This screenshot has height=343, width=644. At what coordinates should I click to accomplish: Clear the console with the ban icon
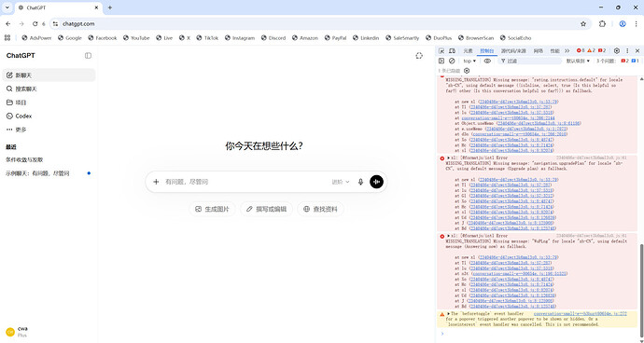click(452, 61)
